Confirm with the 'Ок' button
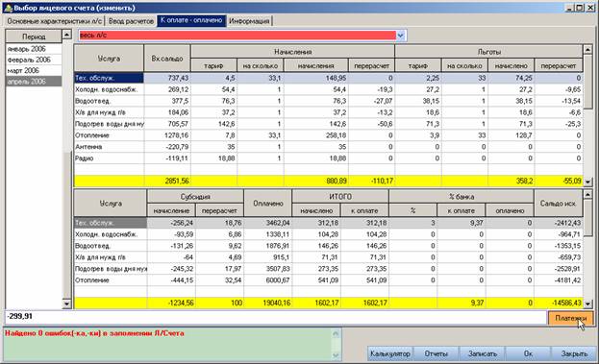This screenshot has height=364, width=599. 528,353
